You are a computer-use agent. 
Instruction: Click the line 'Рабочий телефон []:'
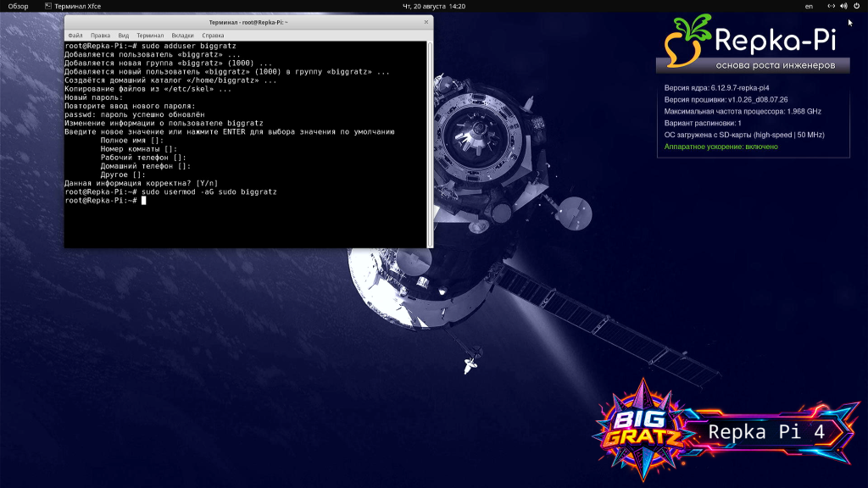[x=143, y=158]
